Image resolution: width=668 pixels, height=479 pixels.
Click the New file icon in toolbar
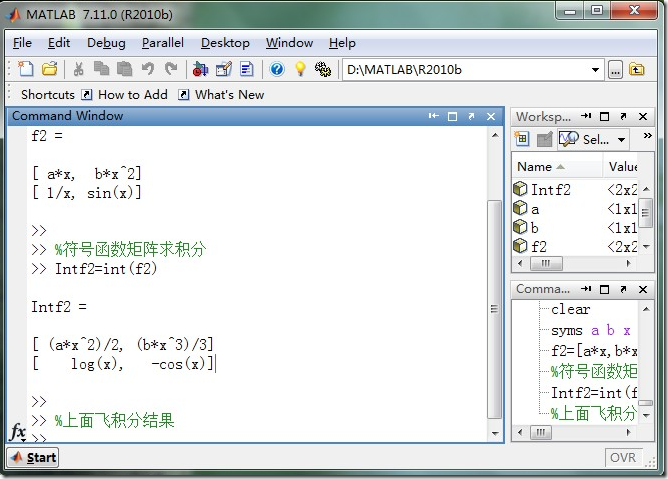pos(26,69)
